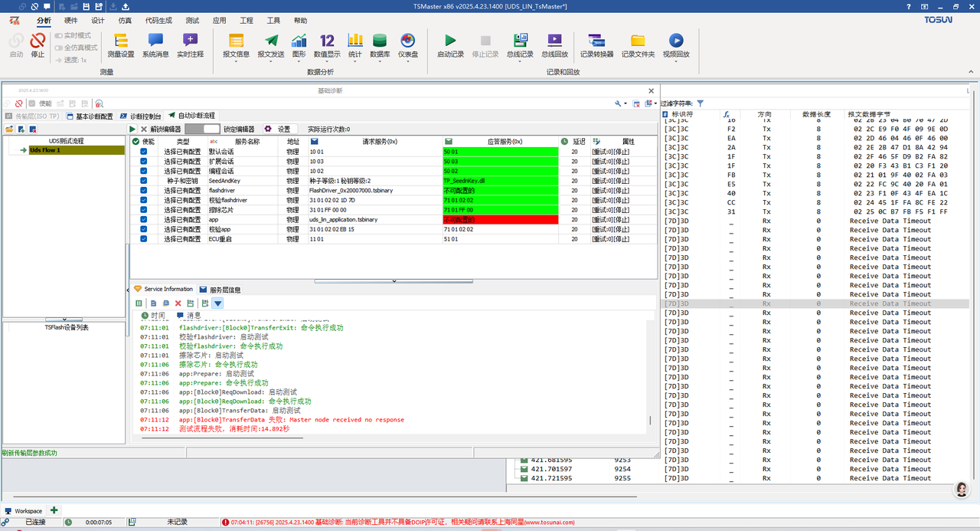Viewport: 980px width, 531px height.
Task: Open the 数据库 database tool
Action: [380, 45]
